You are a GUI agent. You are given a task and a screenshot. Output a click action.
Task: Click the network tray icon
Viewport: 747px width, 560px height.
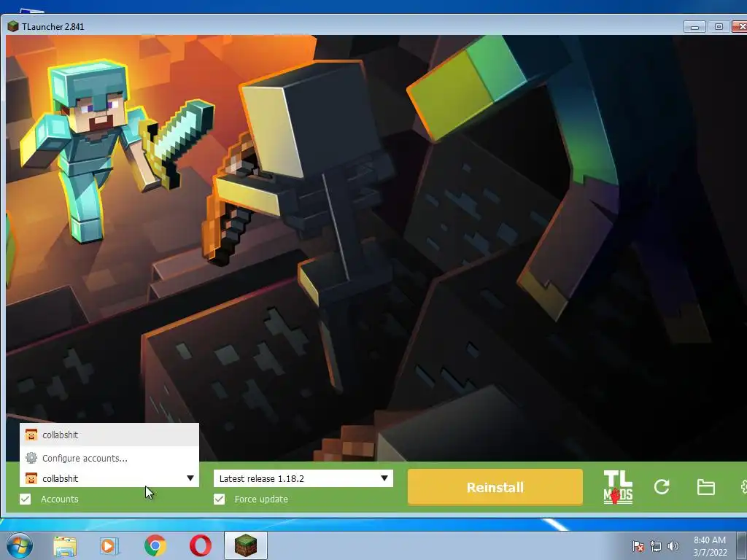click(656, 546)
